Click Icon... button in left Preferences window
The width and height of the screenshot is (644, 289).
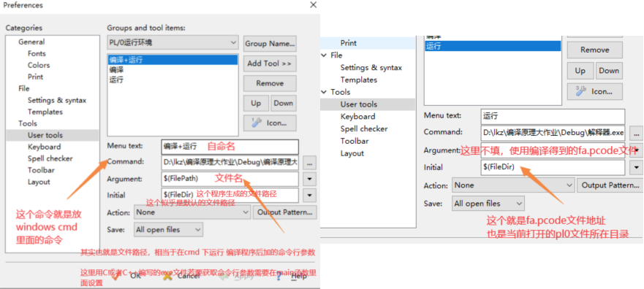pos(270,123)
